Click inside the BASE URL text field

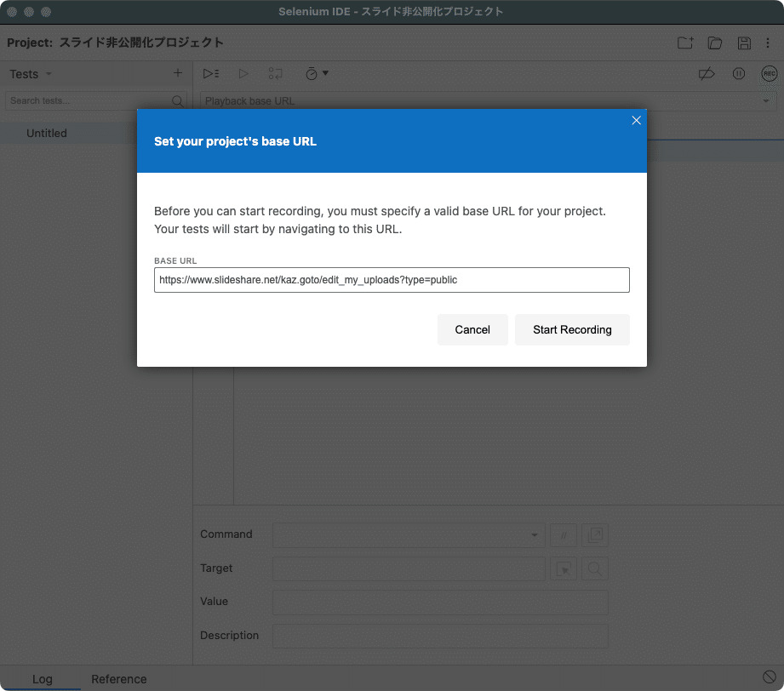click(392, 280)
